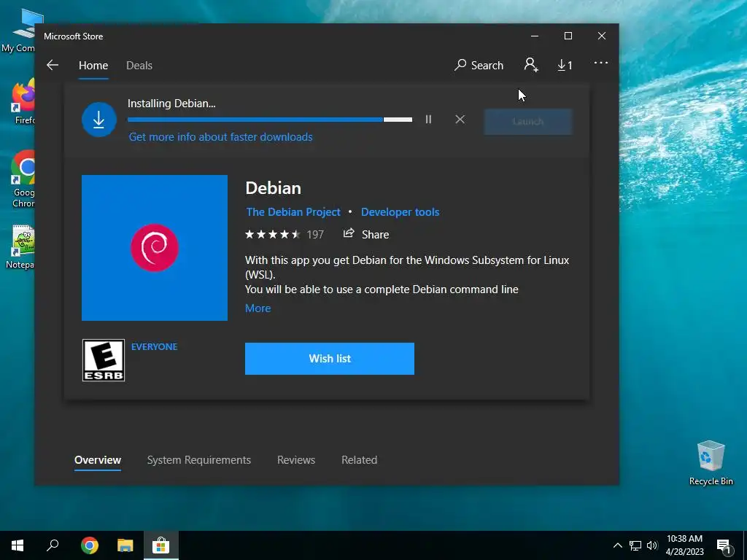747x560 pixels.
Task: Open The Debian Project publisher link
Action: pos(293,212)
